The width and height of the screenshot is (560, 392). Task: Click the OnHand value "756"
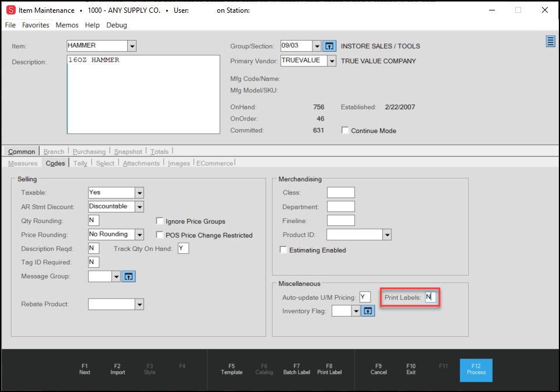tap(318, 107)
